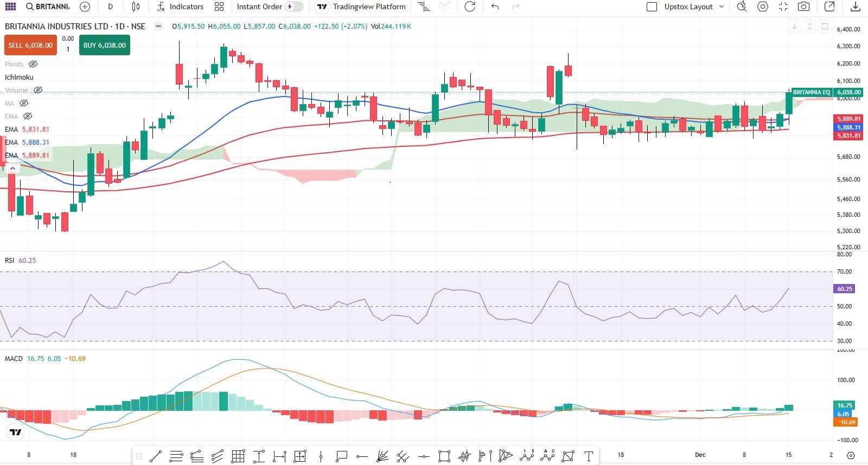
Task: Select the Text annotation tool
Action: [x=589, y=456]
